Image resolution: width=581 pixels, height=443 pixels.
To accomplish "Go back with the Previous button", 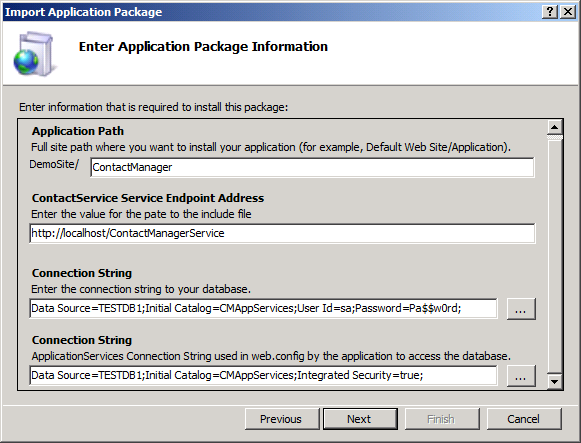I will point(282,419).
